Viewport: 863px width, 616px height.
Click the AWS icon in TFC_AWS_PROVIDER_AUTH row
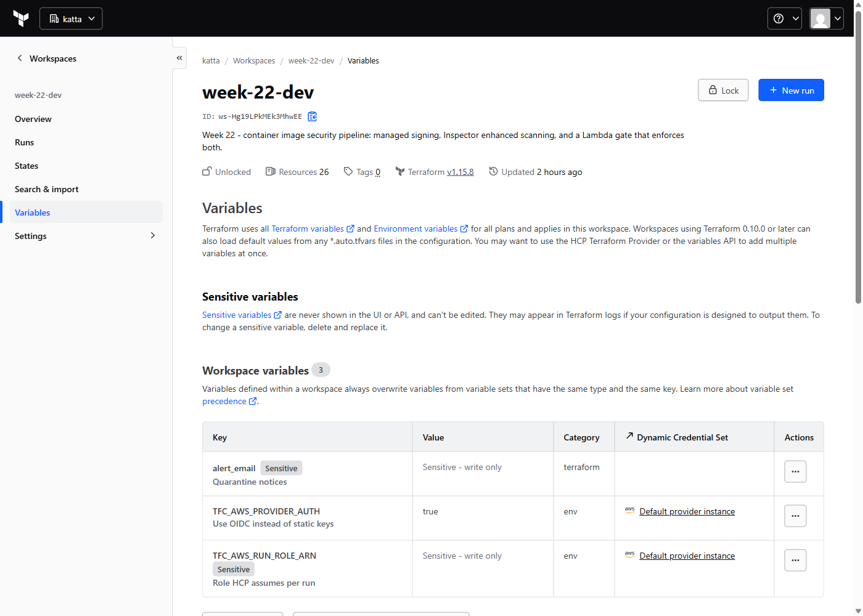[629, 510]
